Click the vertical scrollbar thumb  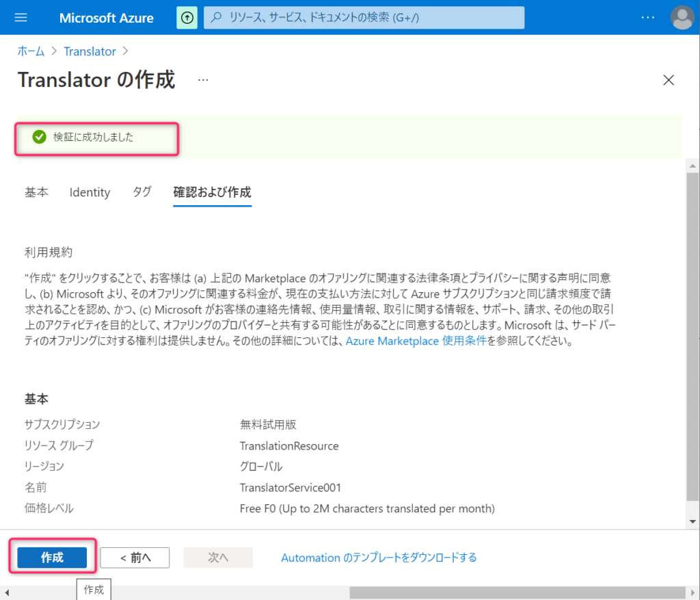692,337
